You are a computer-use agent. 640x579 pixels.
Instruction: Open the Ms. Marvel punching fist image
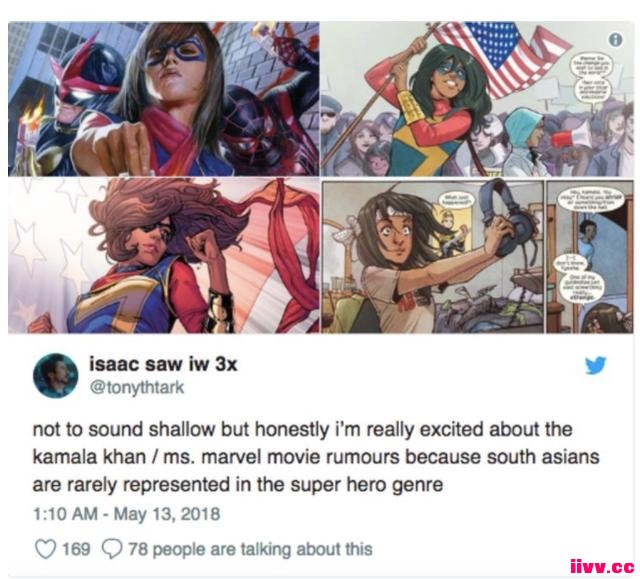point(164,99)
